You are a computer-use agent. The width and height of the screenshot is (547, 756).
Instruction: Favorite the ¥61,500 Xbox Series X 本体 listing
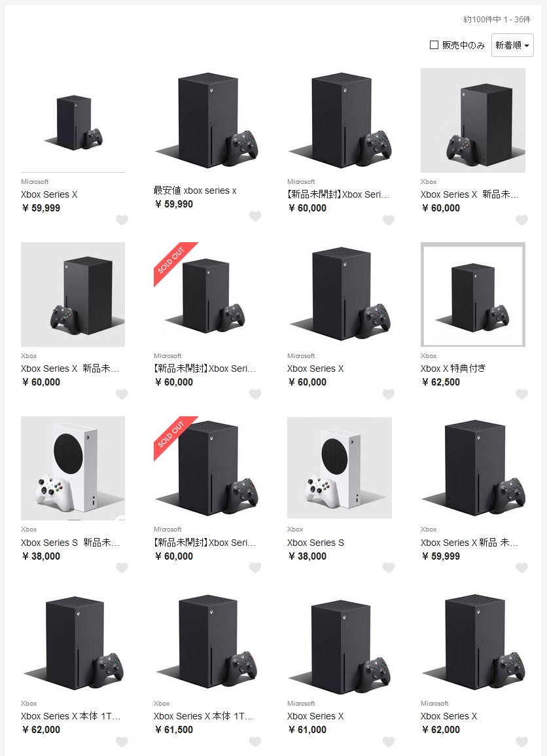pos(255,742)
